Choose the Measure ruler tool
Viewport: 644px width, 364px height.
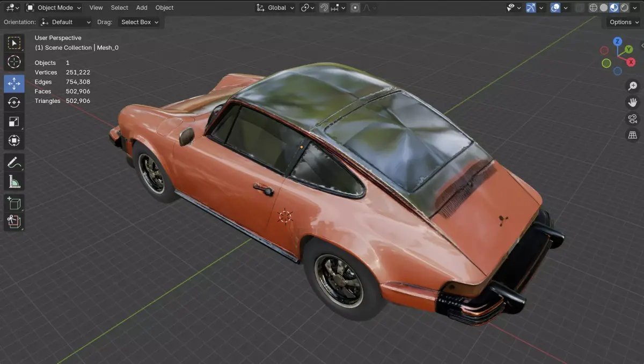click(14, 182)
